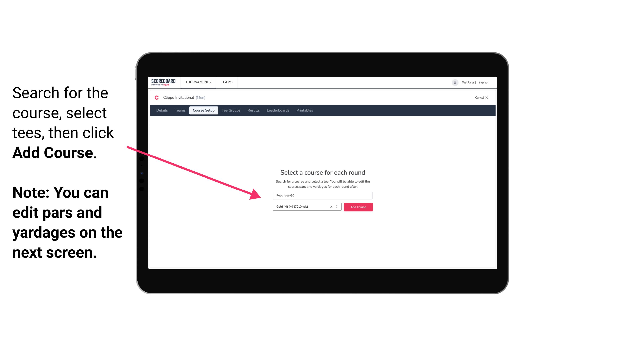This screenshot has height=346, width=644.
Task: Click the Tee Groups tab
Action: [x=231, y=110]
